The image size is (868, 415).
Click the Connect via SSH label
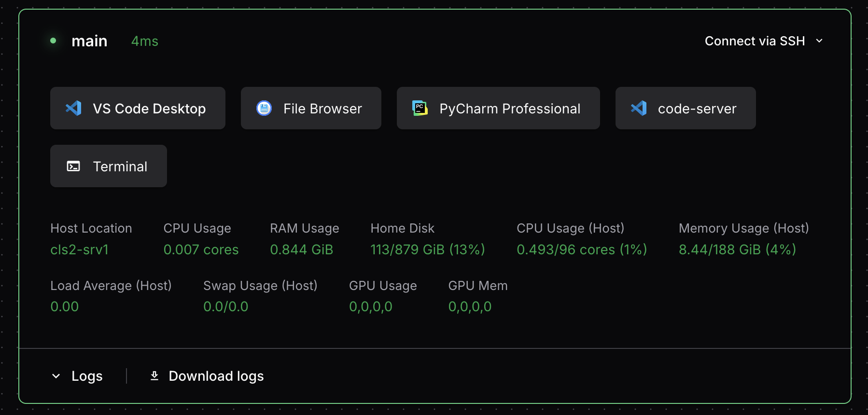click(755, 41)
